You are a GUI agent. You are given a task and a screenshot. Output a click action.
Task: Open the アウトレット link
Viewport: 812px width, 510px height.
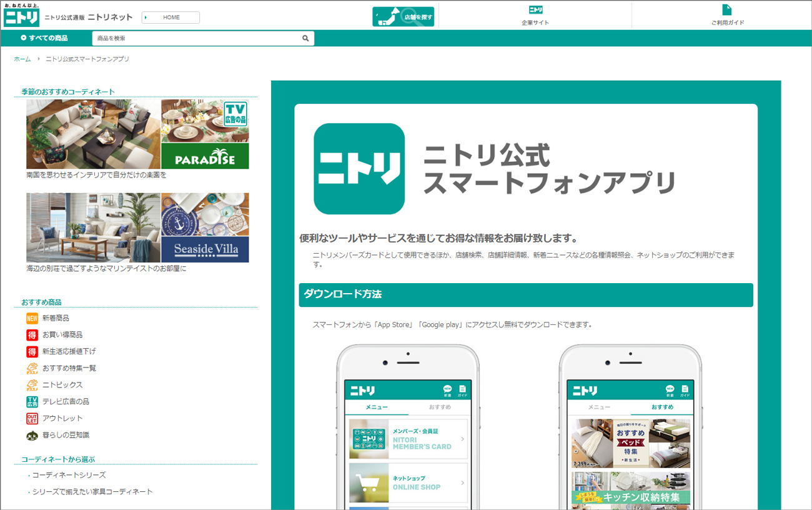click(62, 418)
